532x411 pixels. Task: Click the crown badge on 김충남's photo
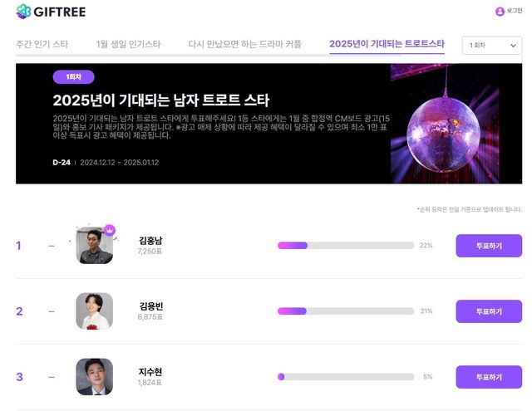tap(110, 230)
